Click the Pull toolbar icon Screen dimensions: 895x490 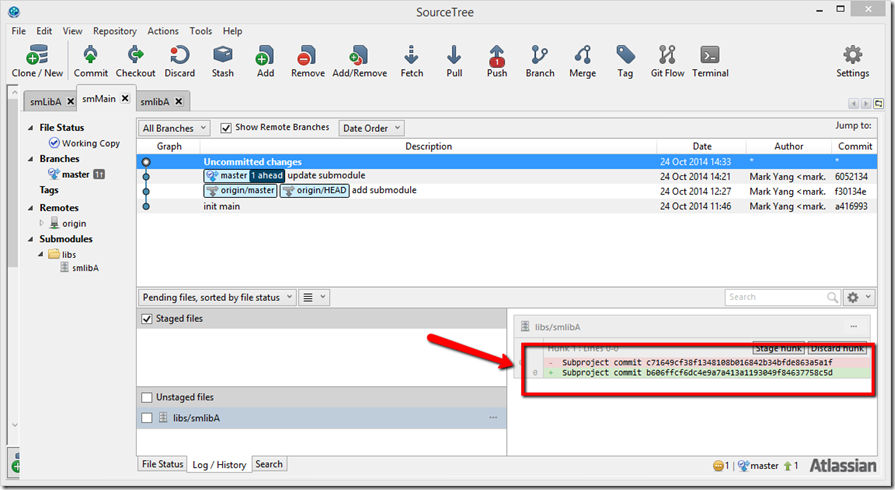454,61
